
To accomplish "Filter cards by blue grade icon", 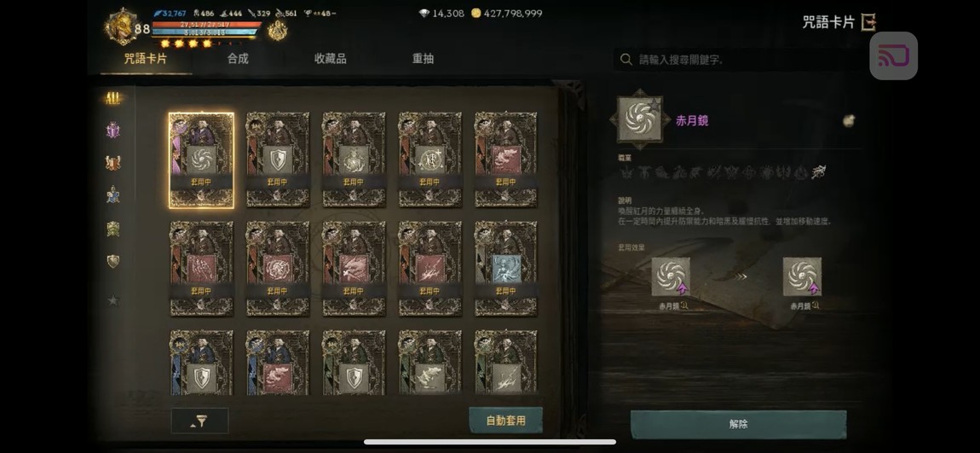I will [x=113, y=195].
